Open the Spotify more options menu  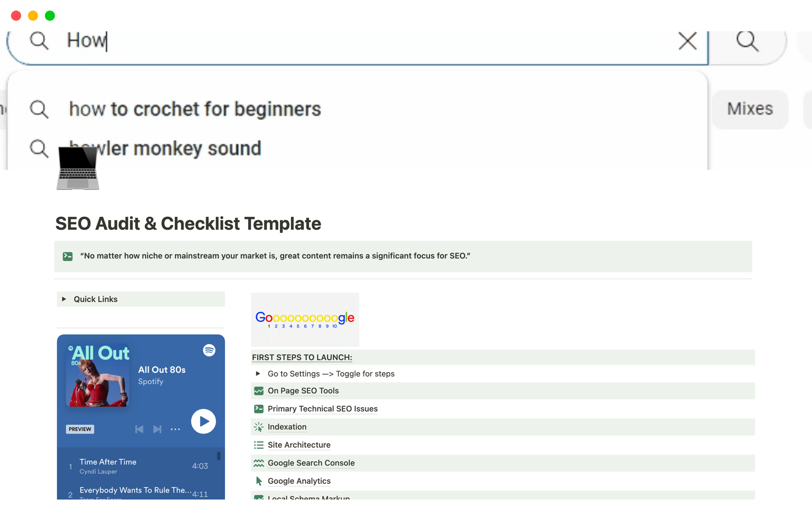pos(175,429)
